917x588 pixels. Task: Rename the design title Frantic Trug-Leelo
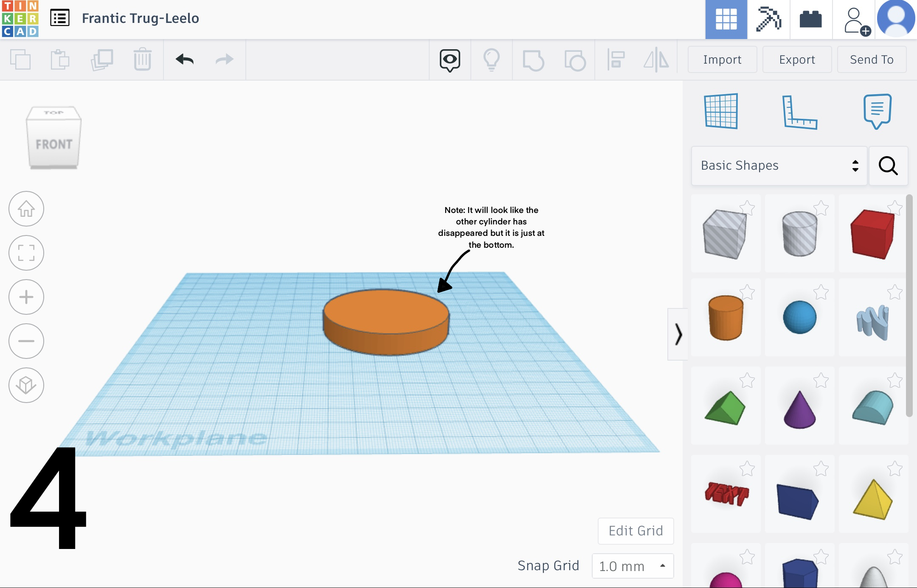pyautogui.click(x=140, y=18)
